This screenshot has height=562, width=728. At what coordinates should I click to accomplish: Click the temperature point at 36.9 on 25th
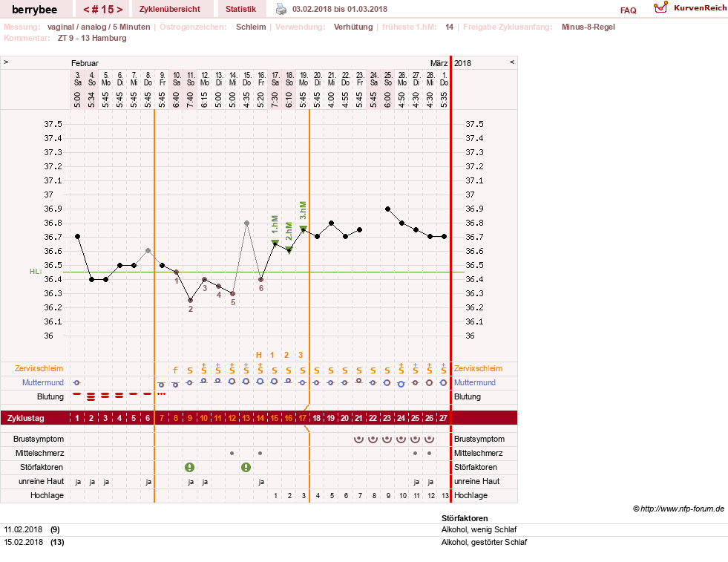click(x=387, y=209)
